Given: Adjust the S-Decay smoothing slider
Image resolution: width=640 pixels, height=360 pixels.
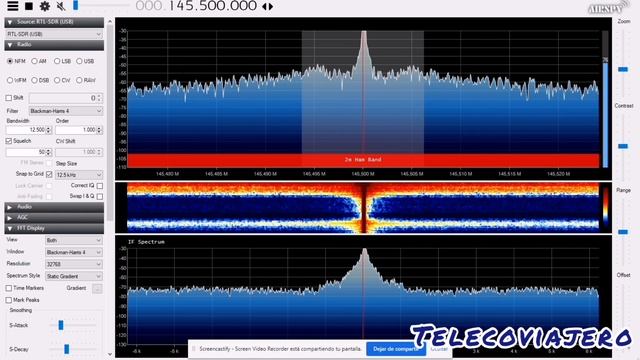Looking at the screenshot, I should [67, 349].
